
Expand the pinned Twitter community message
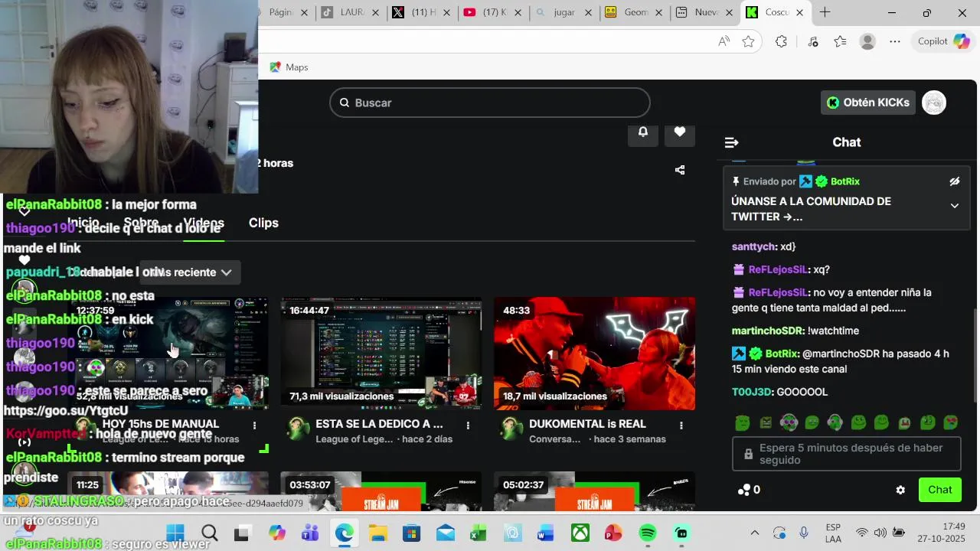coord(954,206)
